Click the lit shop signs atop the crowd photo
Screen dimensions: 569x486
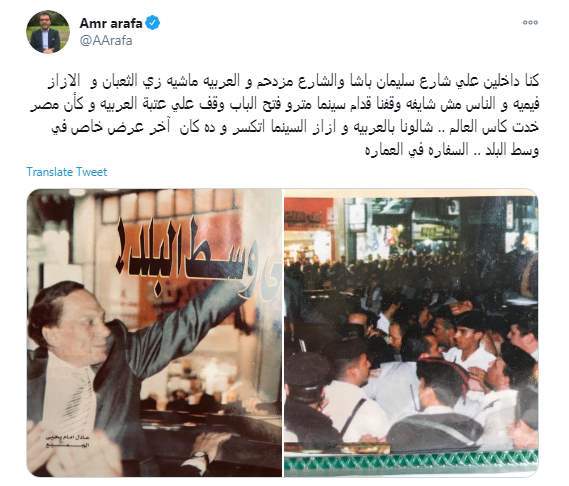(434, 229)
